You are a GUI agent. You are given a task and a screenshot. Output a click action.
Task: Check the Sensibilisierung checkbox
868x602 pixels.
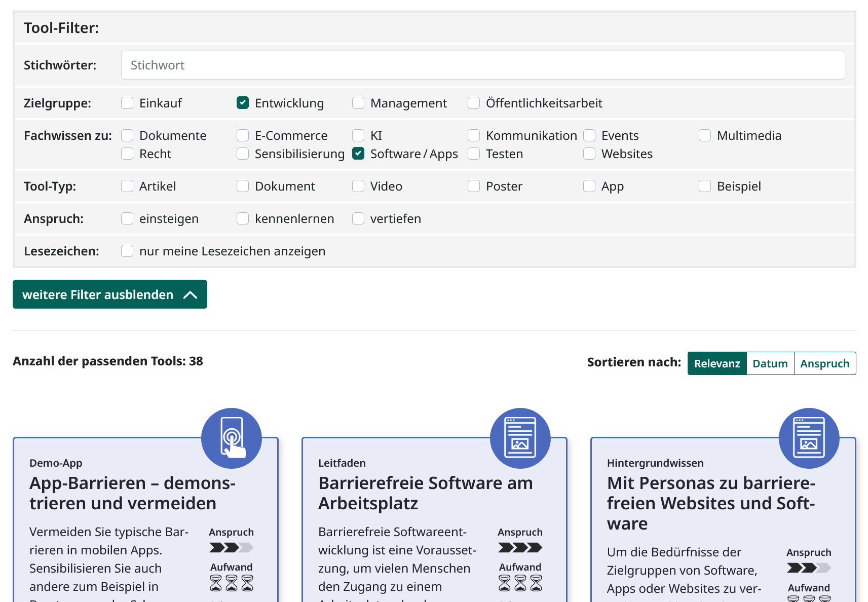(243, 154)
